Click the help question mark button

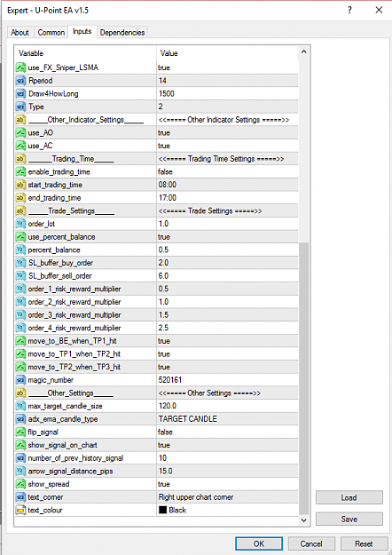[349, 10]
